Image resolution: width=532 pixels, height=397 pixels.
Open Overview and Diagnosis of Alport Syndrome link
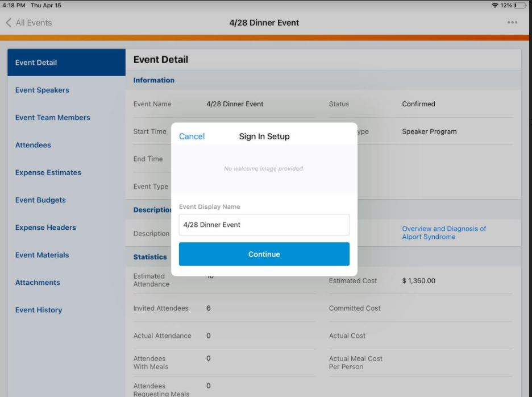[444, 233]
